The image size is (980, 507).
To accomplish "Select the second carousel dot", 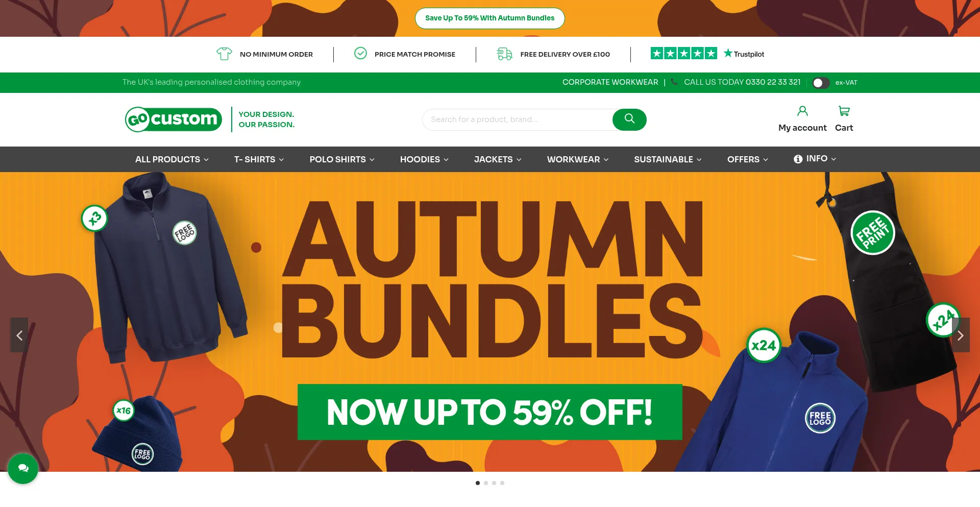I will tap(486, 483).
